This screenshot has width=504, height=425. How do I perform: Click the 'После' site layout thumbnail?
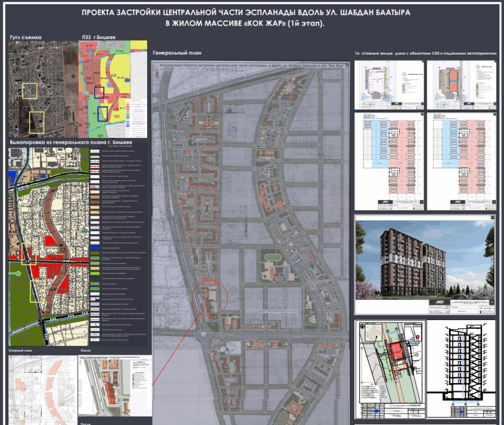tap(115, 386)
